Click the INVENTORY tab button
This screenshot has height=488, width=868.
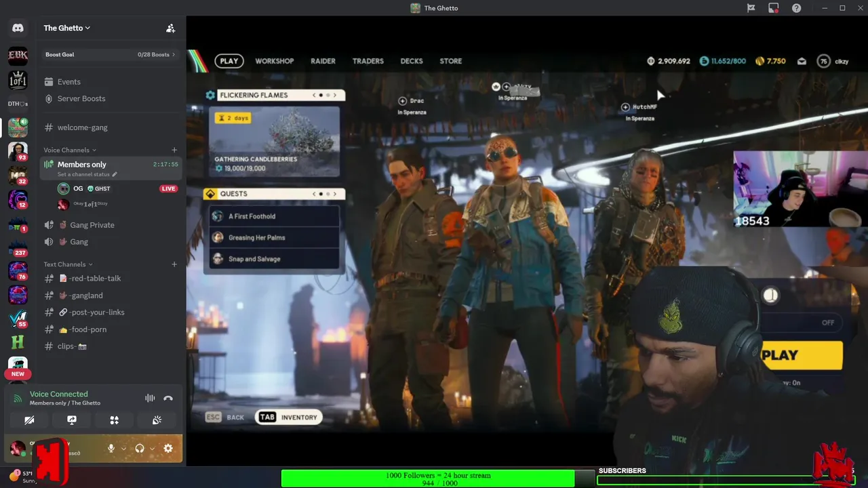pyautogui.click(x=289, y=418)
